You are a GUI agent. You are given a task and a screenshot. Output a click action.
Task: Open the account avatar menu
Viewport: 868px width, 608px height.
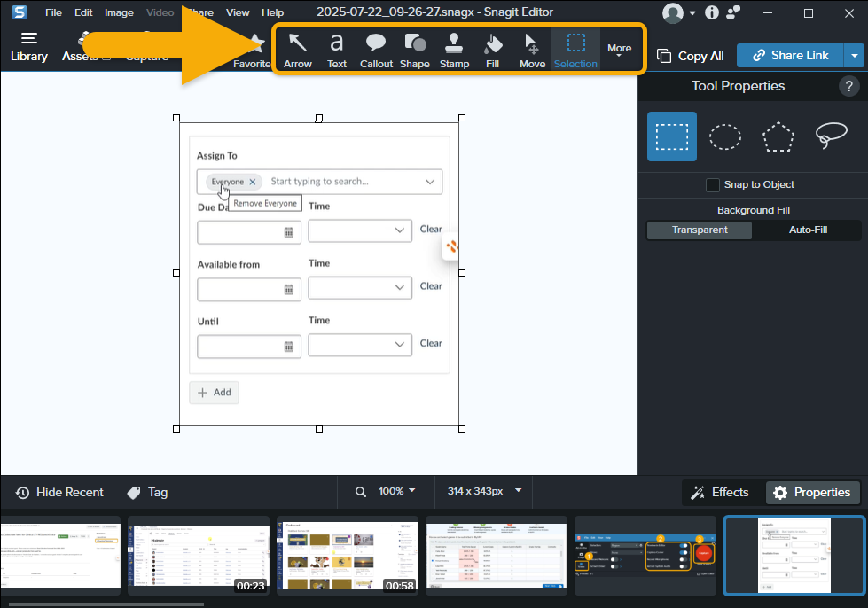pos(678,12)
